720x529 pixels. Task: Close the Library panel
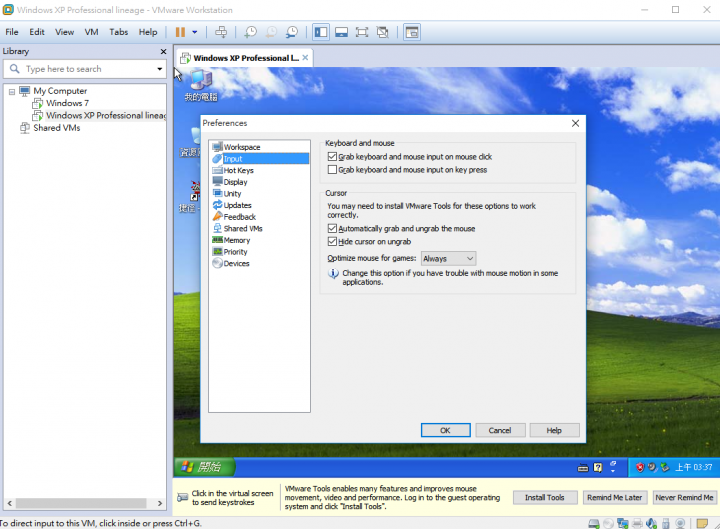pyautogui.click(x=163, y=51)
